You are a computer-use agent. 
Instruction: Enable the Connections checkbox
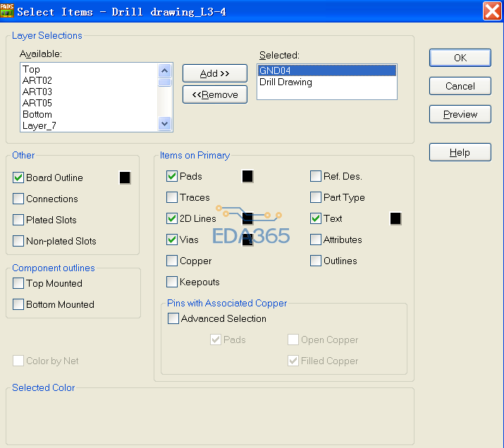(x=18, y=199)
